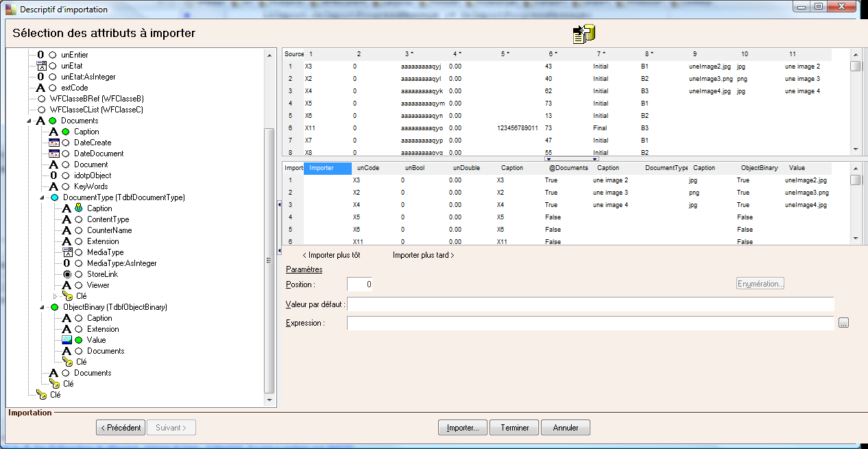This screenshot has height=449, width=868.
Task: Click the text icon beside KeyWords
Action: [53, 186]
